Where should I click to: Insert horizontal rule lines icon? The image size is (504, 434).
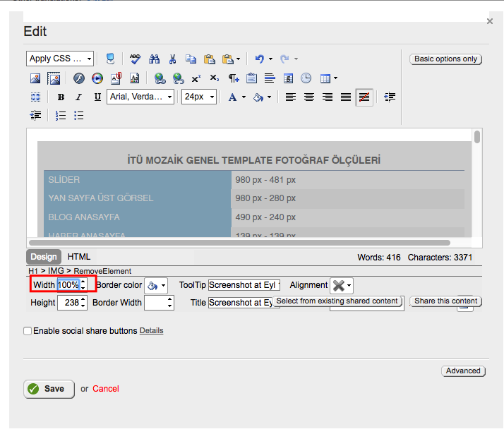270,78
